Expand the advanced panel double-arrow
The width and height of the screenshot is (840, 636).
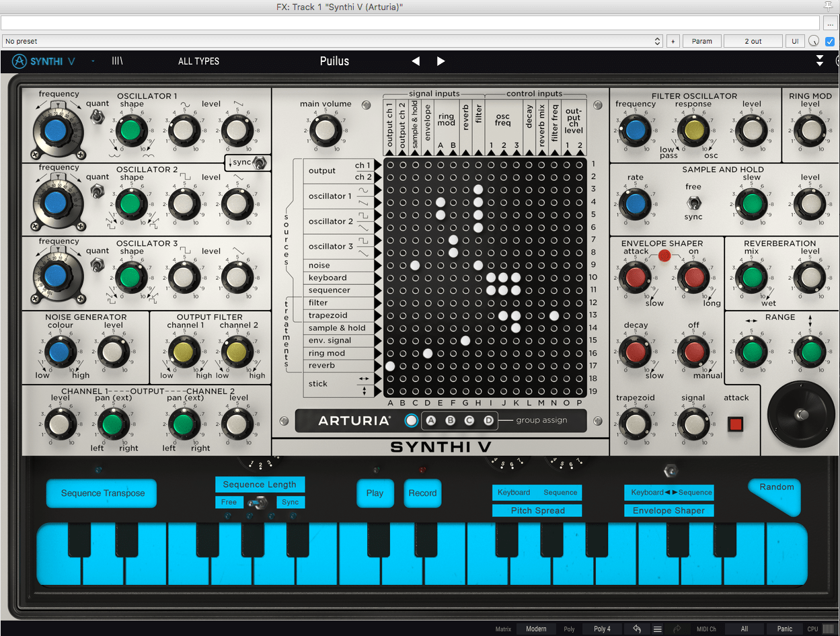[820, 61]
